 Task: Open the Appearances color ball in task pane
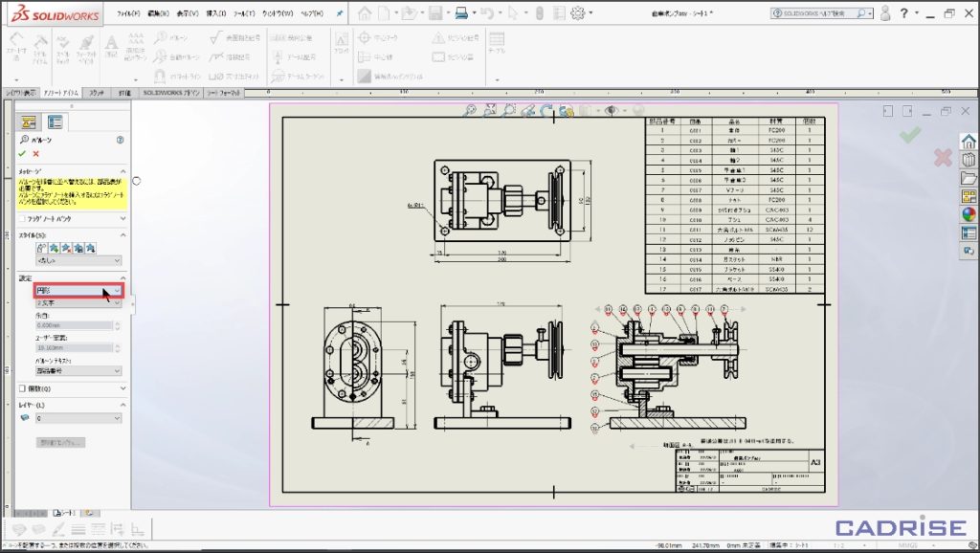tap(969, 214)
